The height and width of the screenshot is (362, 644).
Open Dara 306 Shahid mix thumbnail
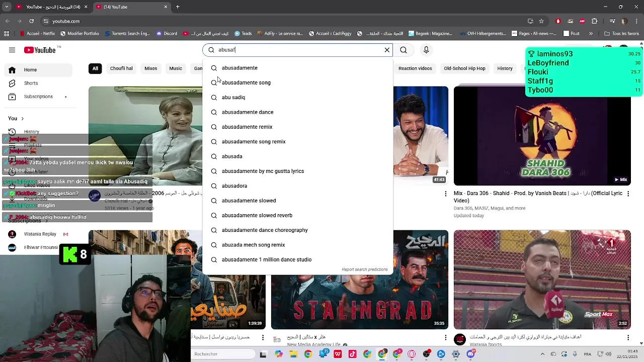(x=542, y=136)
